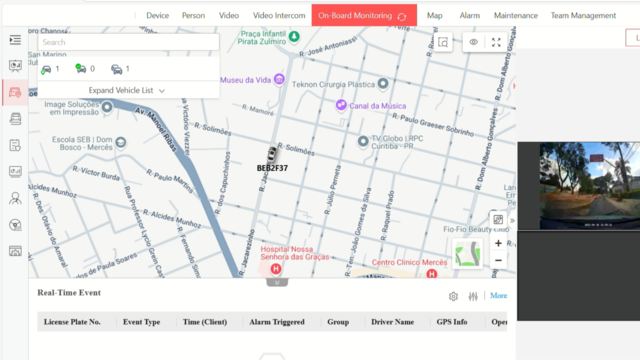Screen dimensions: 640x360
Task: Open the Map tab
Action: pos(434,16)
